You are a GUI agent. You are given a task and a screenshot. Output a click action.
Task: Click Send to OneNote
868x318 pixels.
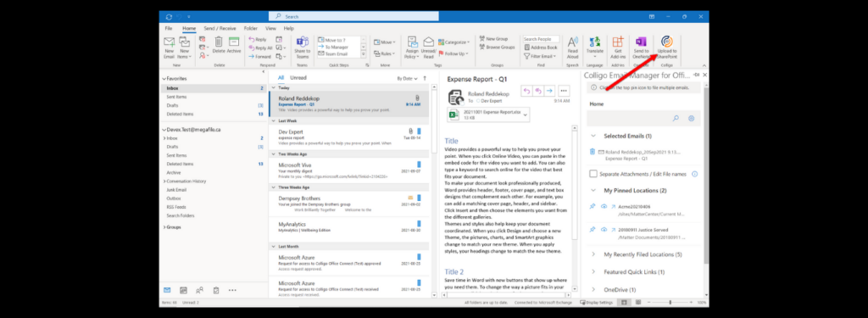coord(641,47)
